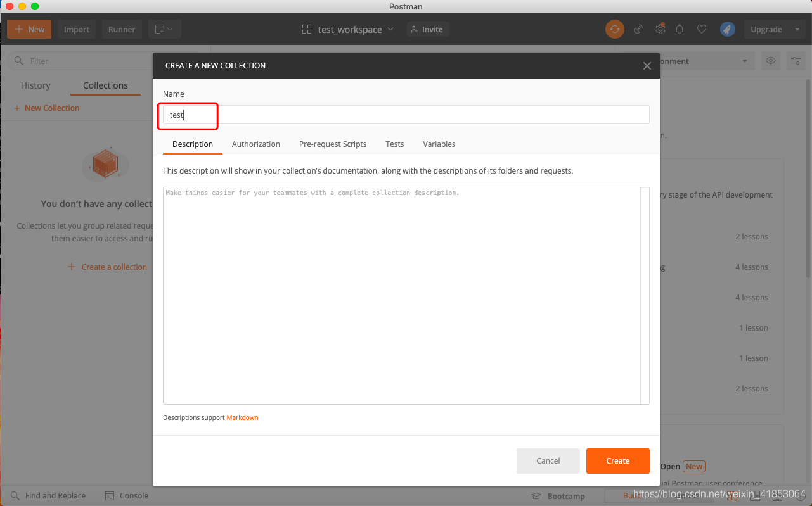The image size is (812, 506).
Task: Open settings gear icon in header
Action: click(660, 29)
